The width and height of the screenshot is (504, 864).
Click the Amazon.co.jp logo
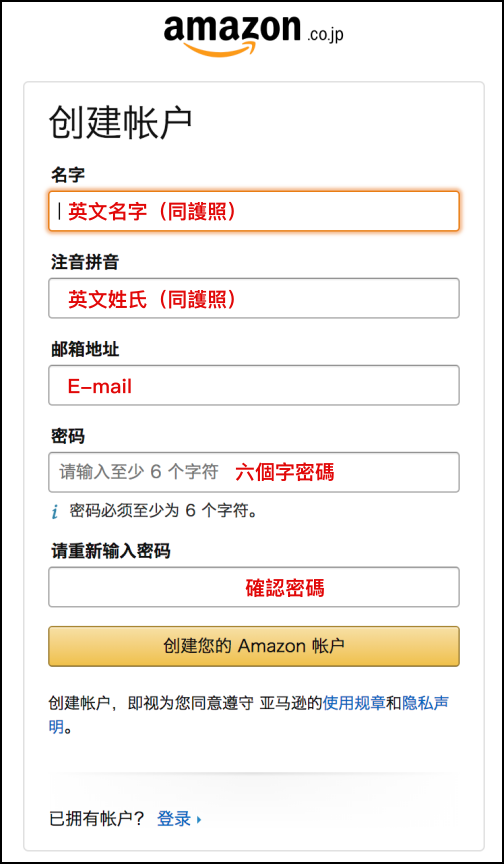[x=253, y=34]
